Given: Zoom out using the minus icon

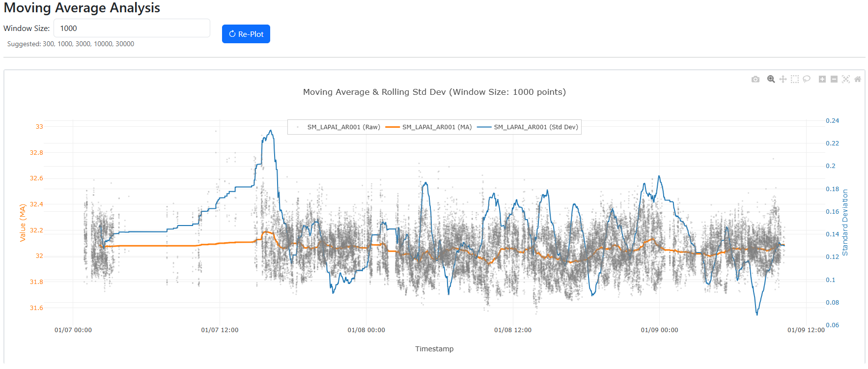Looking at the screenshot, I should coord(834,79).
